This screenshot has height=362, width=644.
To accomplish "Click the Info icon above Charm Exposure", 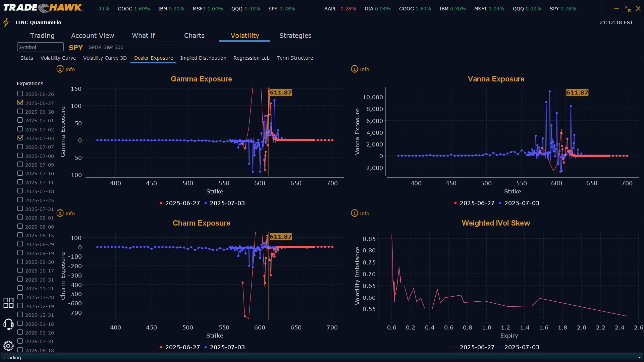I will [x=60, y=213].
